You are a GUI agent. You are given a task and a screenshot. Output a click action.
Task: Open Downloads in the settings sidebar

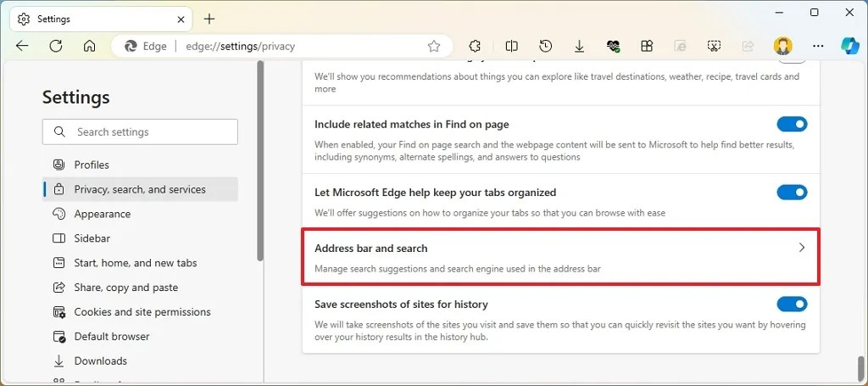pyautogui.click(x=140, y=361)
